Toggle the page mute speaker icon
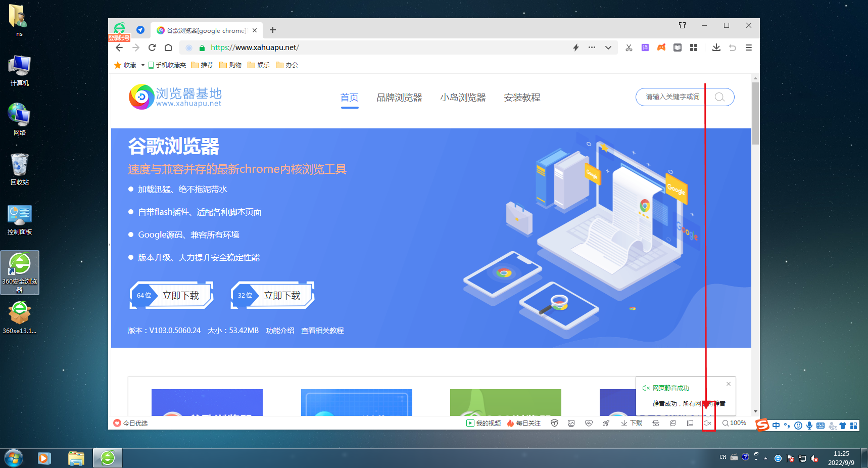This screenshot has width=868, height=468. 708,424
